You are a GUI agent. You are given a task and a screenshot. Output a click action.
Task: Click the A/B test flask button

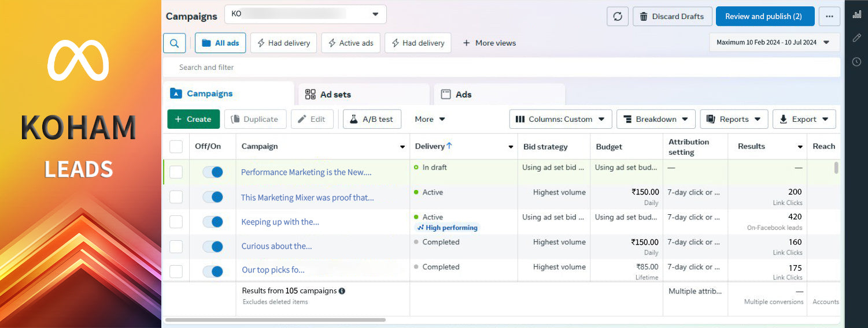click(372, 119)
